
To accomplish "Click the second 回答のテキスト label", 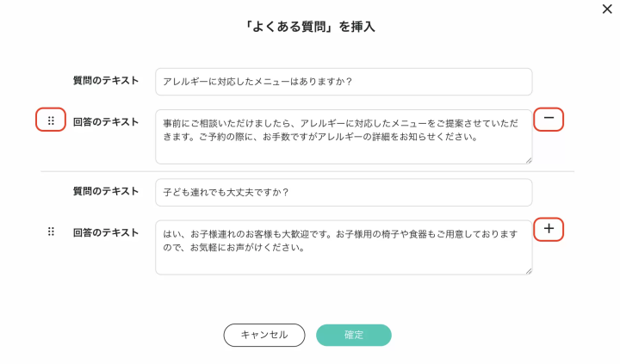I will tap(105, 232).
